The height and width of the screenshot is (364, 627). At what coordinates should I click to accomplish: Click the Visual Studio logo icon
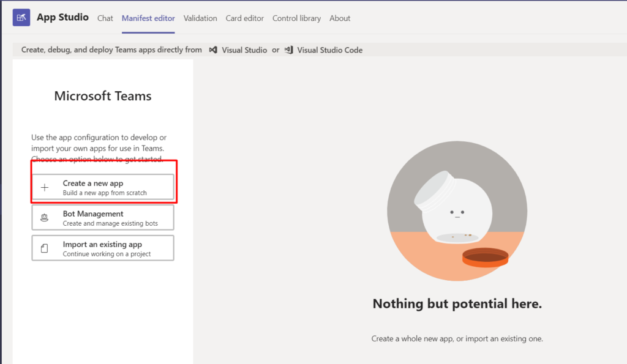[x=213, y=50]
